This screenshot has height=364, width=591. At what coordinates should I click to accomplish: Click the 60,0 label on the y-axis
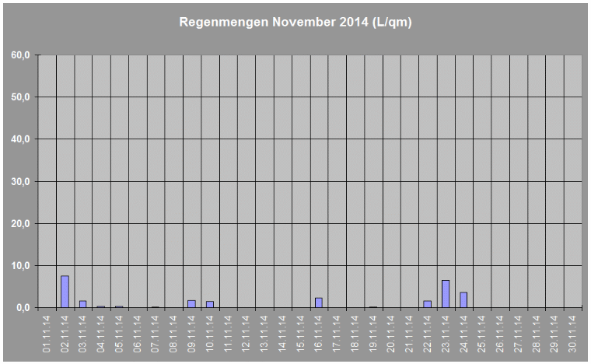click(x=19, y=55)
